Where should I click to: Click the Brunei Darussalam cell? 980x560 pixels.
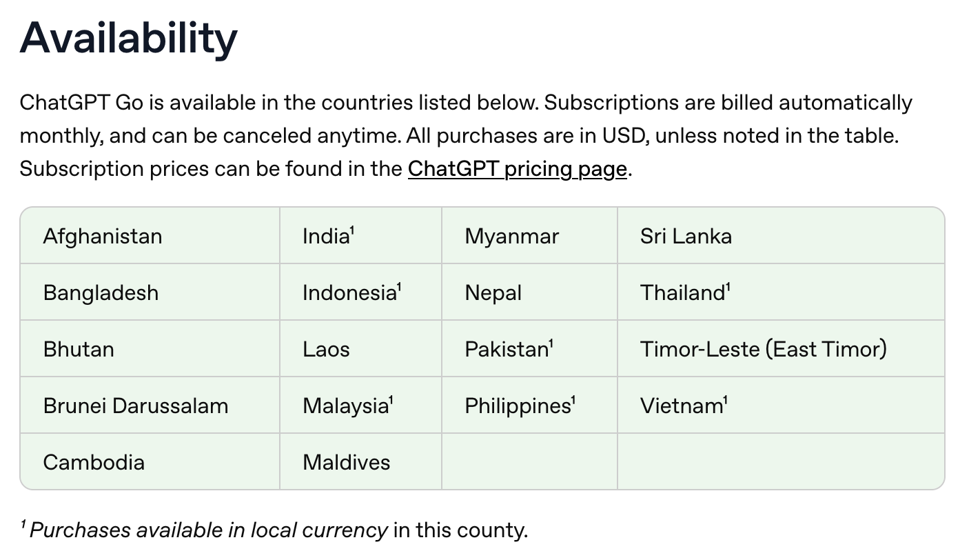136,406
